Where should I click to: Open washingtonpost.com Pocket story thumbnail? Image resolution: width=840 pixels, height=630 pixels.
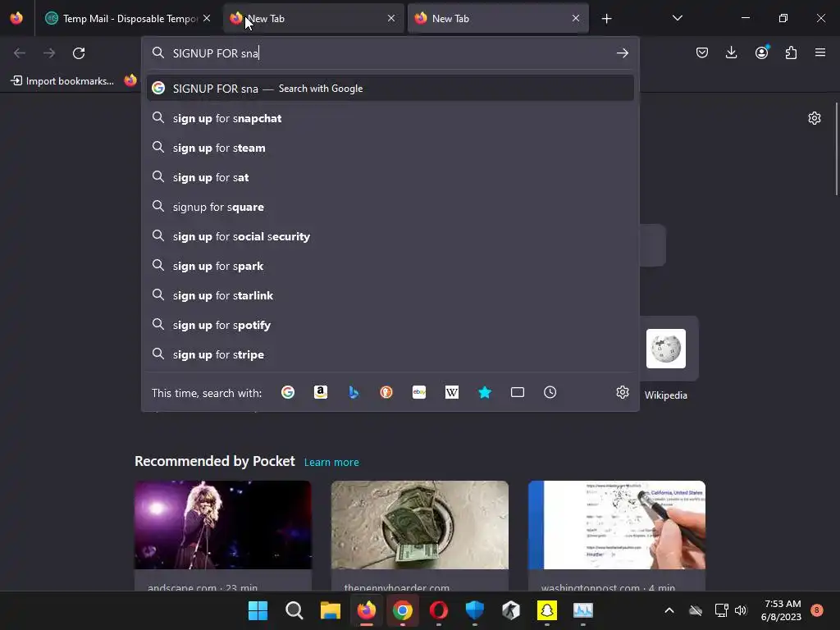pyautogui.click(x=617, y=524)
